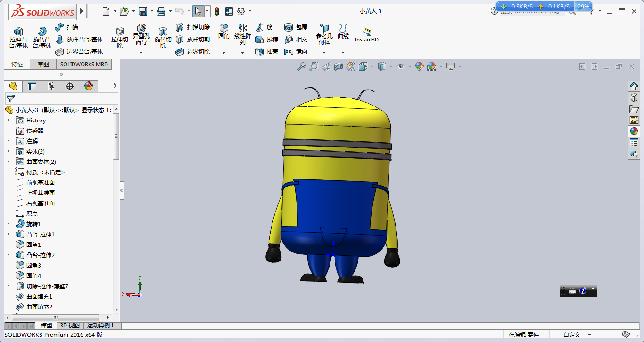Choose the Boundary Boss/Base tool (边界凸台/基体)
The width and height of the screenshot is (644, 342).
point(79,52)
